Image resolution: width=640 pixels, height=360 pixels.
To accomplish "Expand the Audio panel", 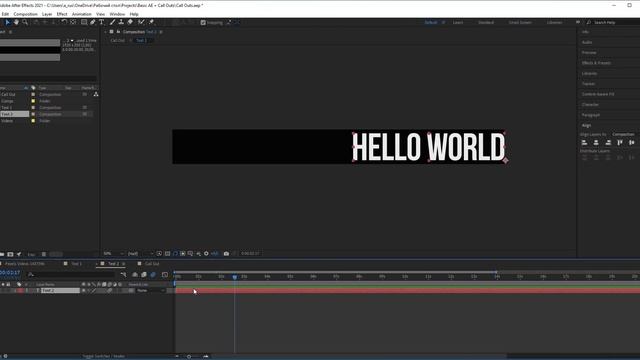I will click(587, 42).
